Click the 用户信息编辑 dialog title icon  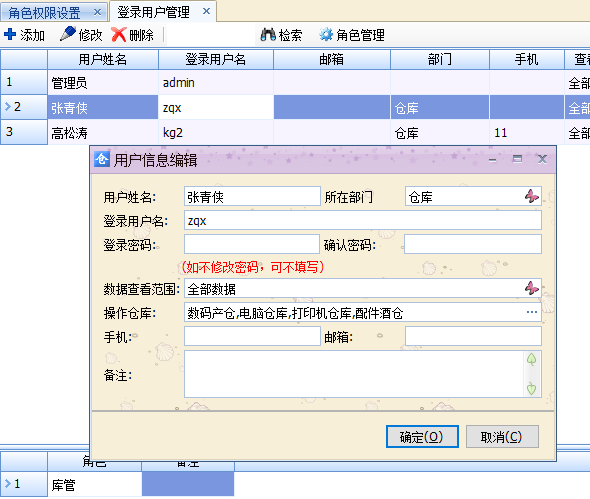[102, 159]
